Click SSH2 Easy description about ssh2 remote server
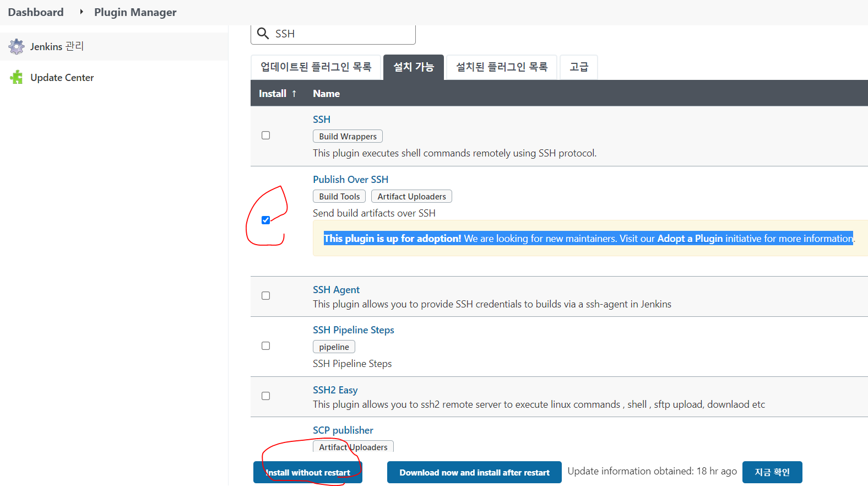The height and width of the screenshot is (486, 868). [539, 404]
